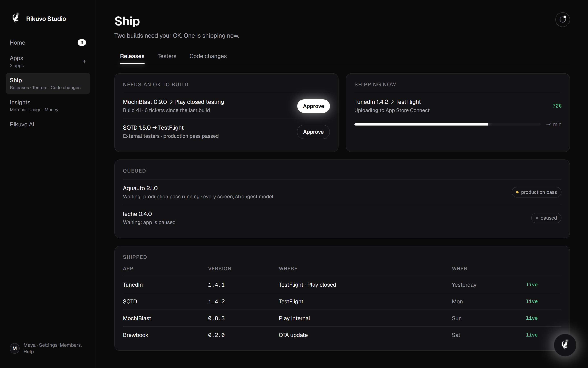Add a new app with the plus icon

click(84, 62)
